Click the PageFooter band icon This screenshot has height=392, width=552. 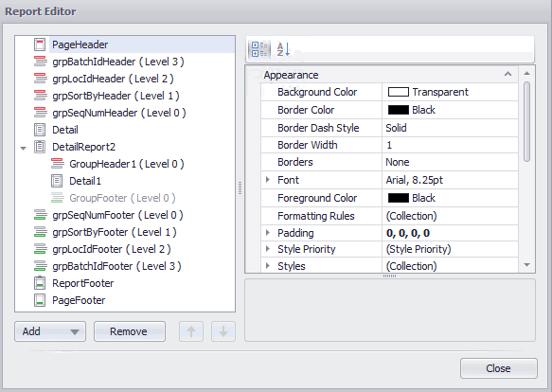pos(40,300)
